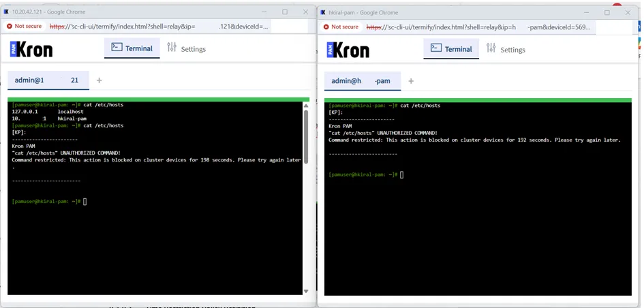The height and width of the screenshot is (308, 644).
Task: Click UNAUTHORIZED COMMAND line in right terminal
Action: (383, 133)
